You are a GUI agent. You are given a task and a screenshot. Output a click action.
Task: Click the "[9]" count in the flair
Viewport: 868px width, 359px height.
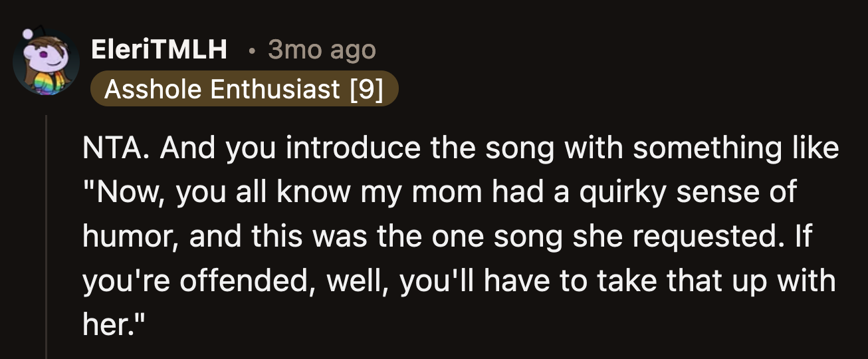(x=366, y=89)
